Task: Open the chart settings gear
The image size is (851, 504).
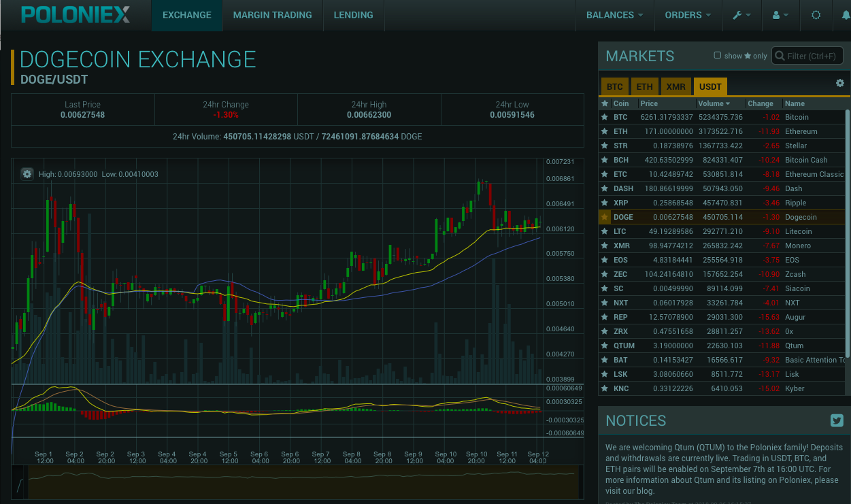Action: pos(27,174)
